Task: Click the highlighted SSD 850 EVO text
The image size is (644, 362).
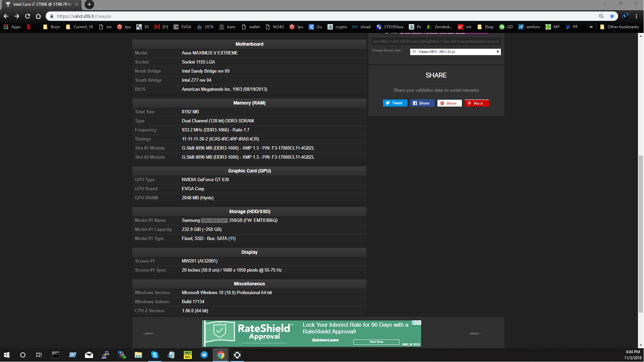Action: click(x=214, y=220)
